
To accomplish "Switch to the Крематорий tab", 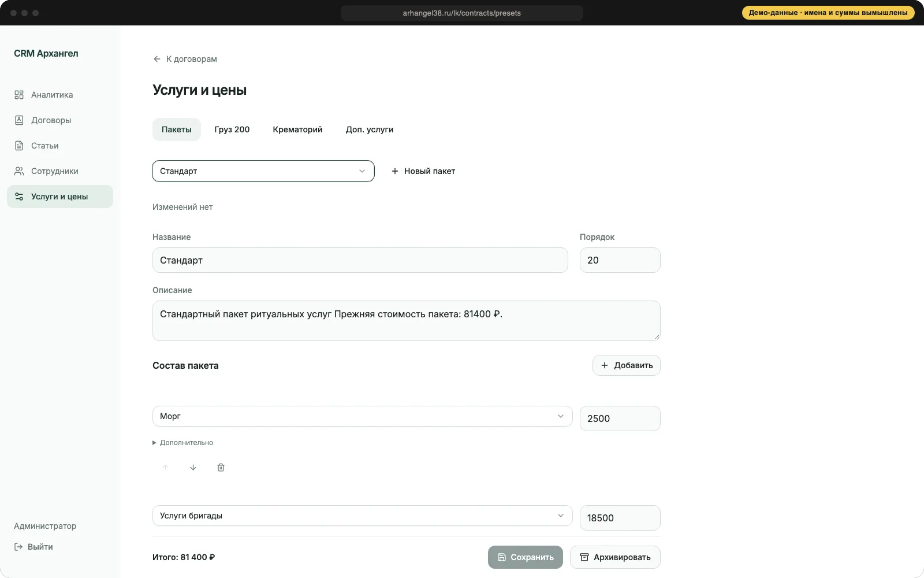I will coord(297,129).
